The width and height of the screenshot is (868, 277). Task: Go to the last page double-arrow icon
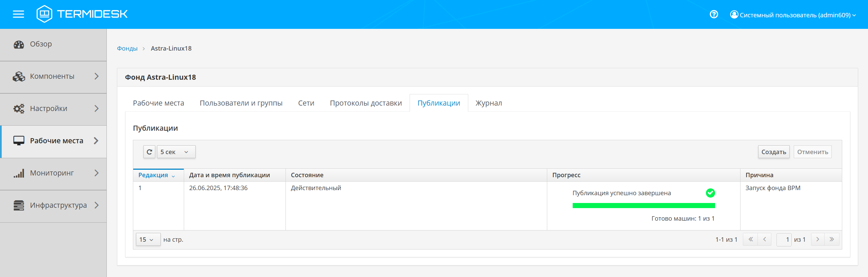(x=832, y=239)
